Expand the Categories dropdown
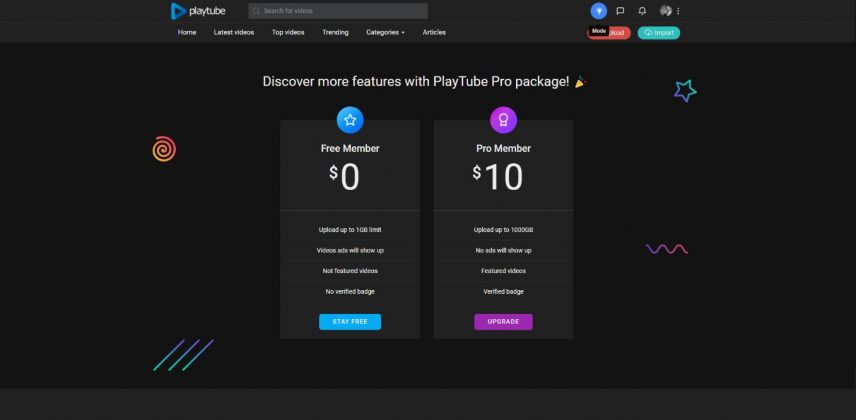 point(385,32)
